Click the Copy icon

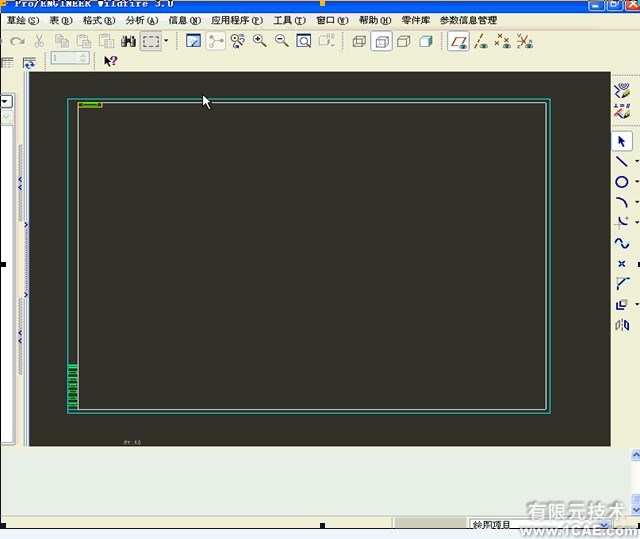(62, 41)
